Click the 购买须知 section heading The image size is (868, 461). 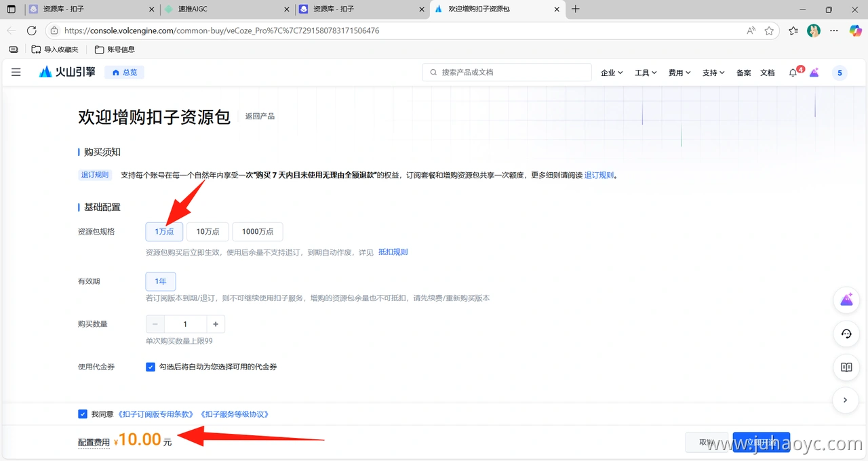[102, 152]
